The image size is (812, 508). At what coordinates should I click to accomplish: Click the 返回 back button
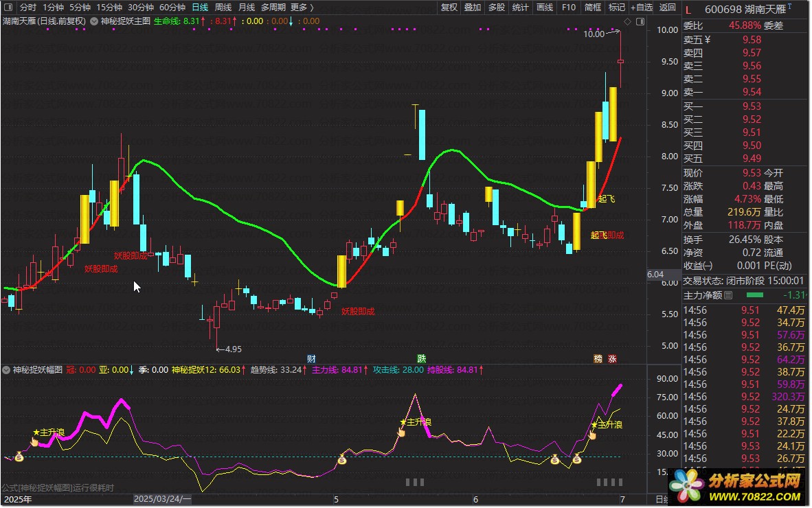pyautogui.click(x=668, y=8)
